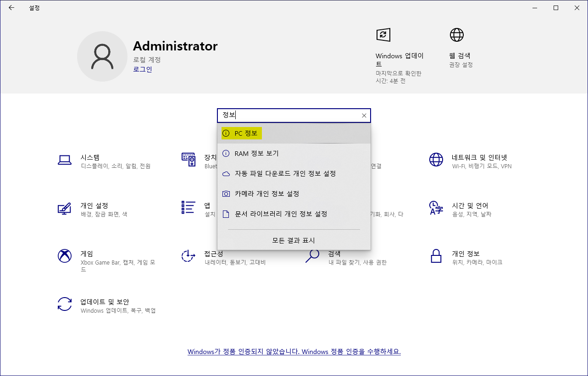Image resolution: width=588 pixels, height=376 pixels.
Task: Open 게임 settings category label
Action: point(87,254)
